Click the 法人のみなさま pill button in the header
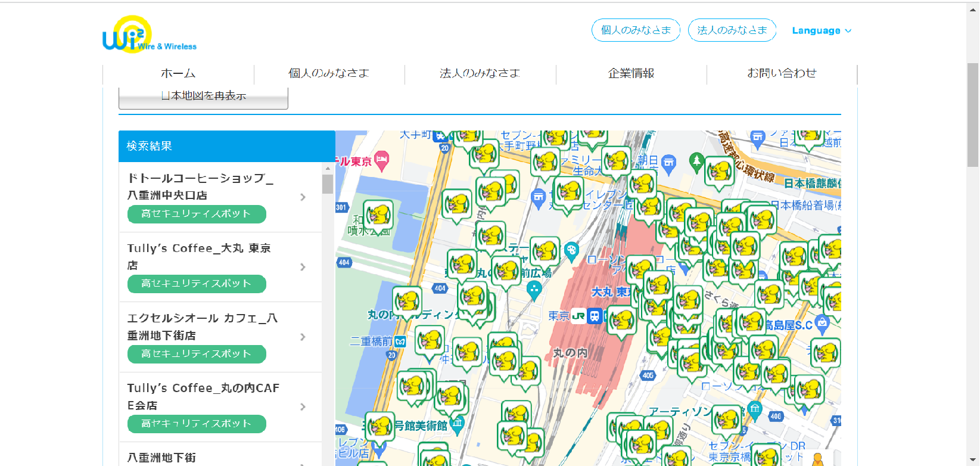980x466 pixels. point(732,30)
